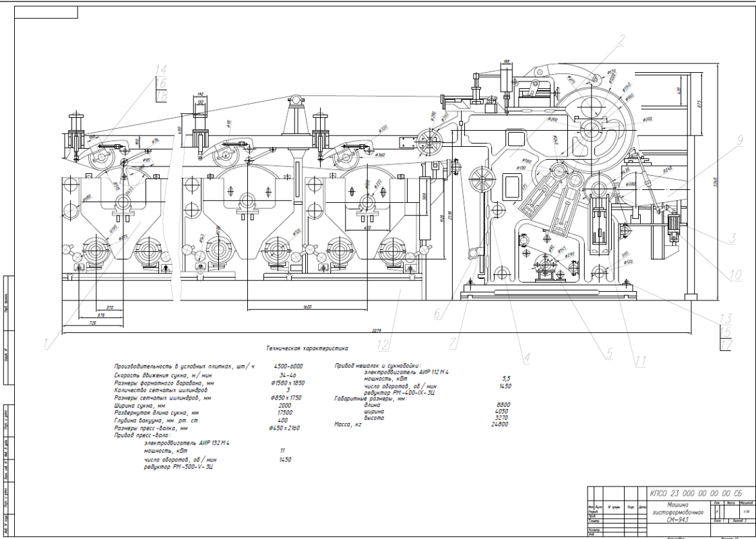
Task: Click the 1600 dimension value
Action: point(307,307)
